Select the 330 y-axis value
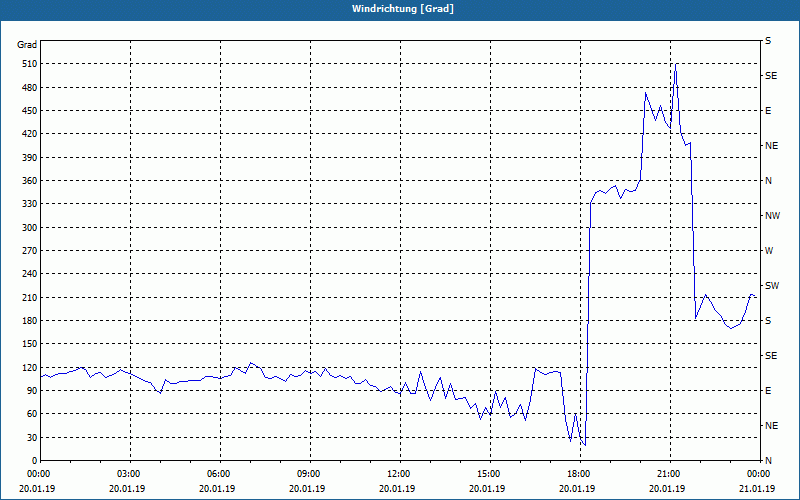 click(29, 204)
